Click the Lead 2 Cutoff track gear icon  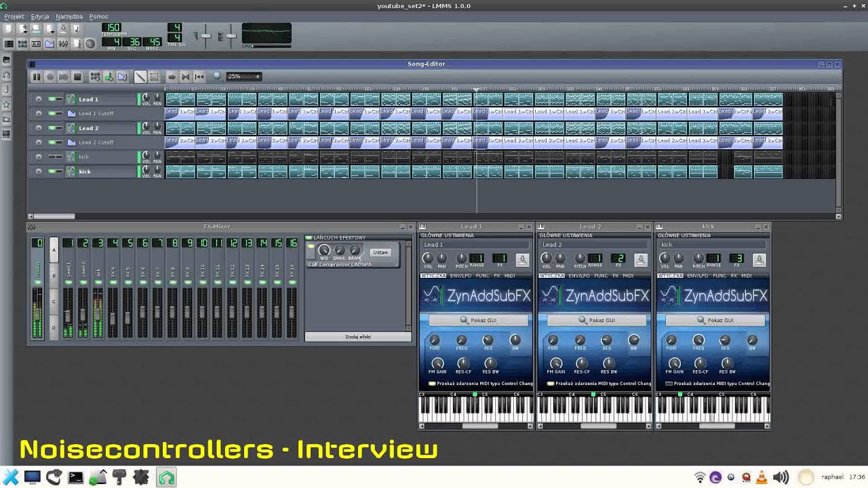coord(39,142)
